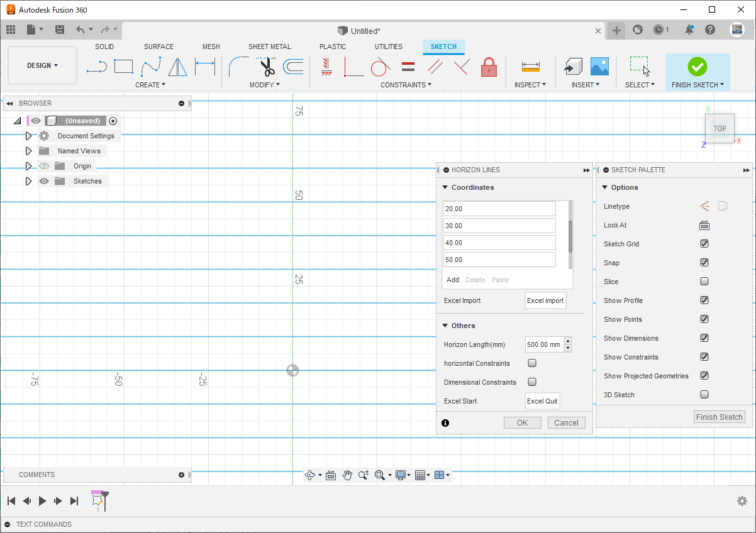Switch to the PLASTIC tab
Screen dimensions: 756x533
[x=333, y=47]
